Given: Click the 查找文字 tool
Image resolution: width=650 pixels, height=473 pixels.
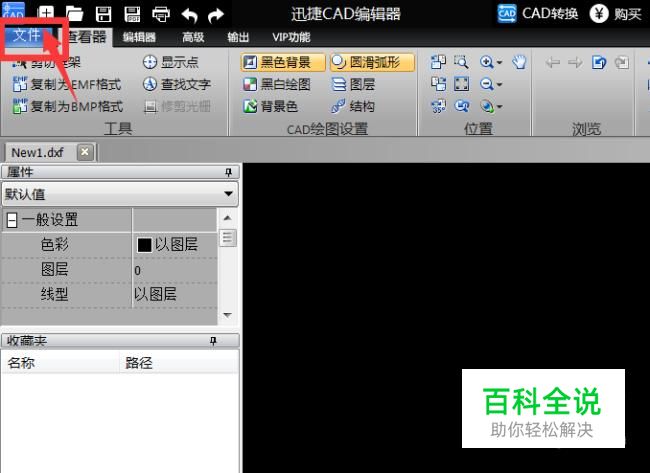Looking at the screenshot, I should (x=177, y=85).
